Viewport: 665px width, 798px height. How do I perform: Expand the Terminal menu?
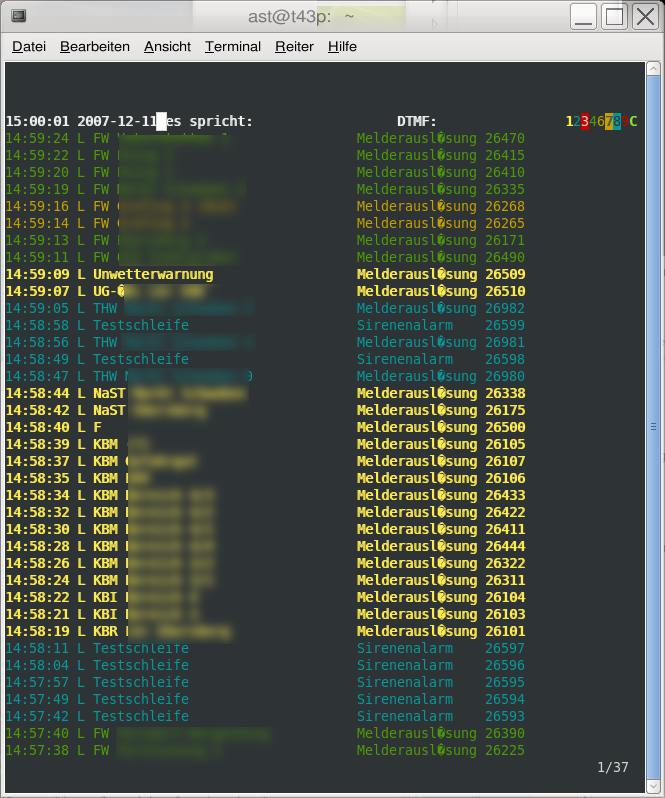click(x=233, y=46)
